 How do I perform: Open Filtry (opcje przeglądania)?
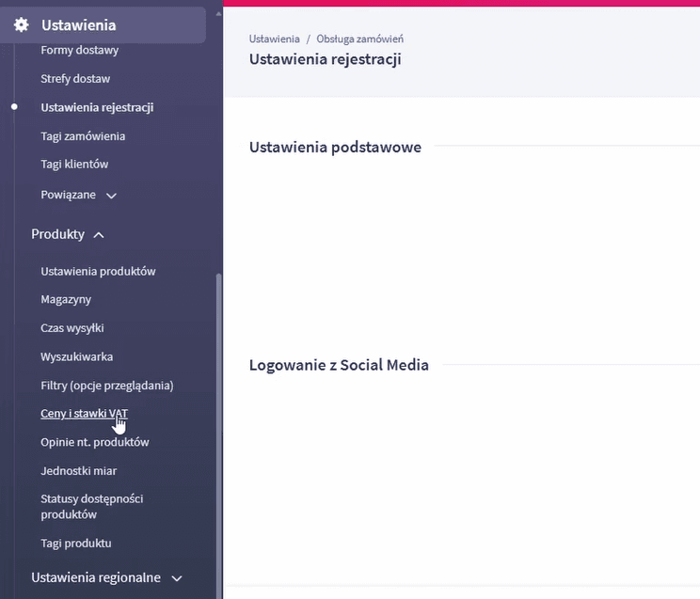point(106,386)
